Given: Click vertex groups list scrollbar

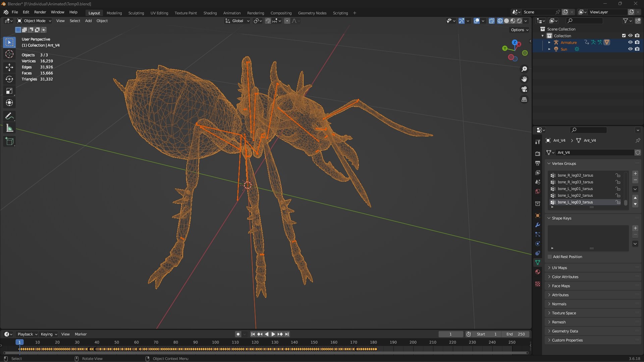Looking at the screenshot, I should click(626, 203).
